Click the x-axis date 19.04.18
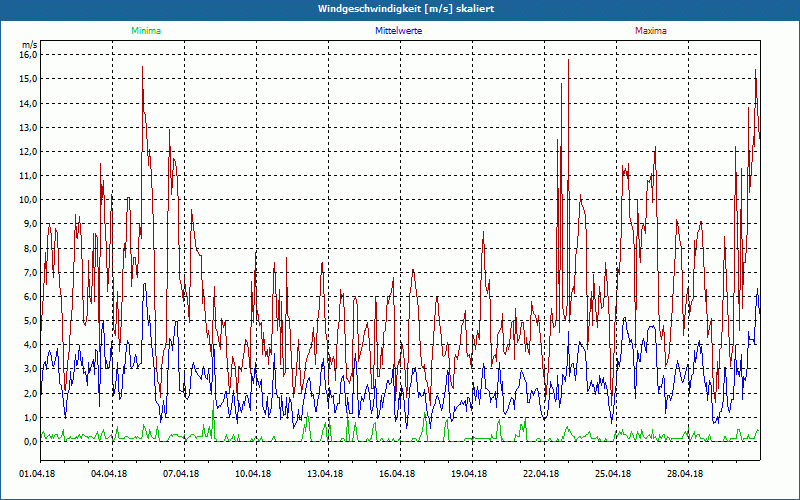The width and height of the screenshot is (800, 500). point(469,474)
